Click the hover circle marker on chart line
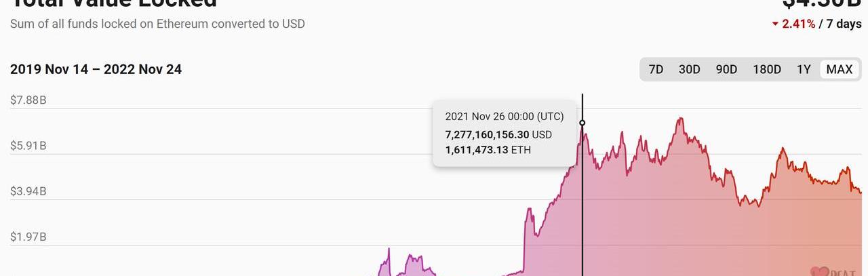The height and width of the screenshot is (276, 868). 583,123
